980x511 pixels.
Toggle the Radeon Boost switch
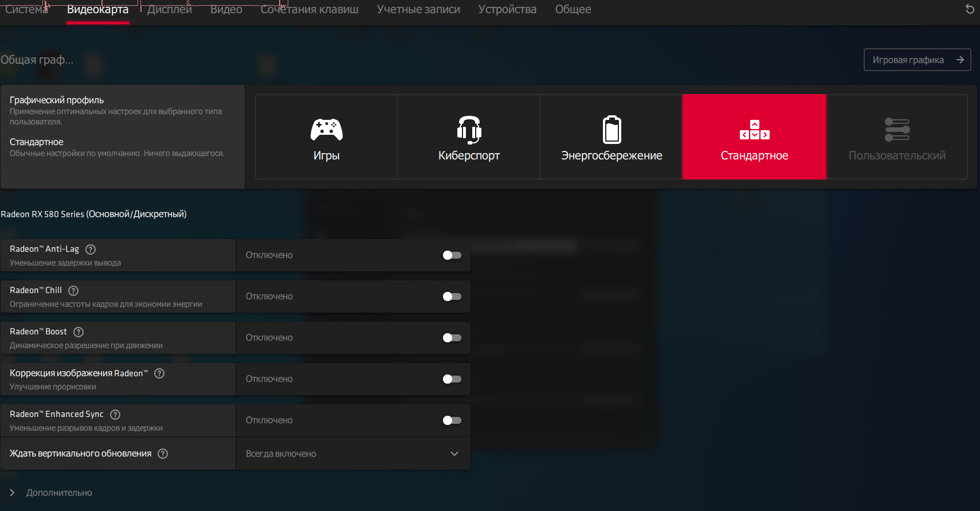tap(452, 338)
